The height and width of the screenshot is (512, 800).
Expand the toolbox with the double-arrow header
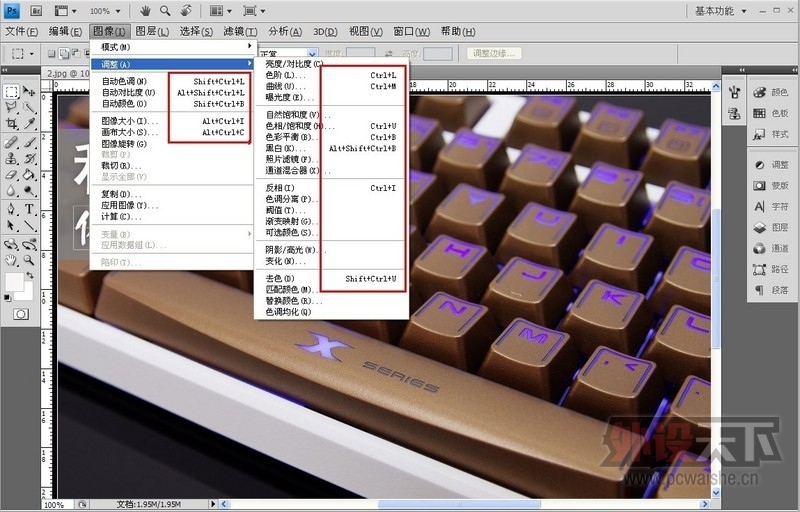tap(5, 70)
